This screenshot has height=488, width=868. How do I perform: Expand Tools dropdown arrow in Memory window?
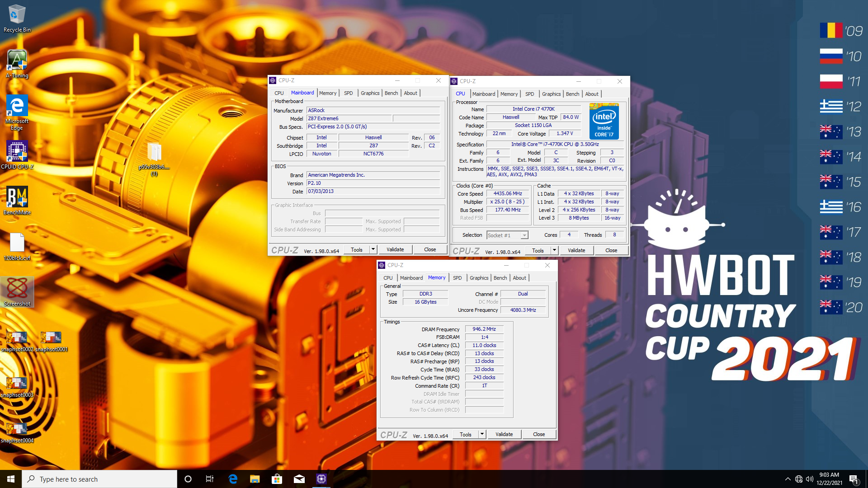(482, 434)
